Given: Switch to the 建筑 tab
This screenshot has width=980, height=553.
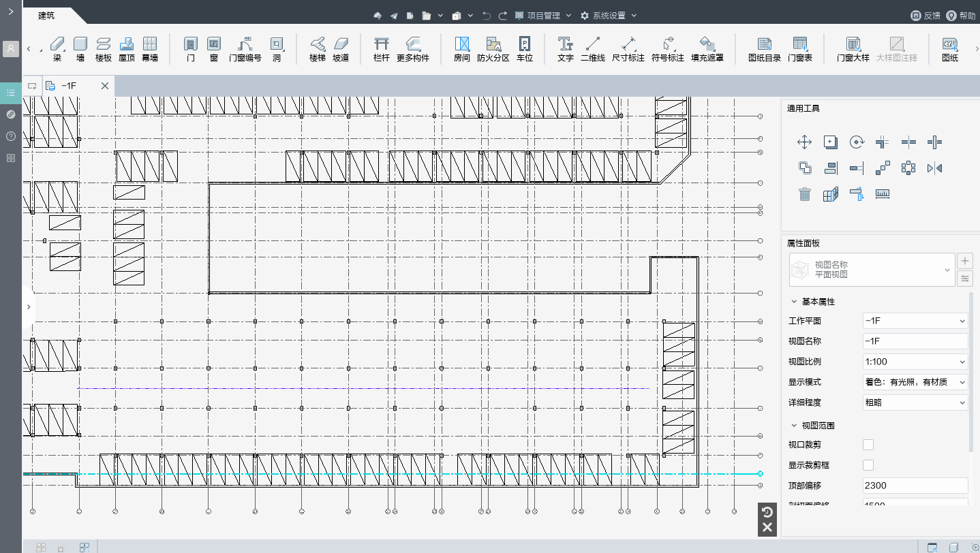Looking at the screenshot, I should [46, 16].
